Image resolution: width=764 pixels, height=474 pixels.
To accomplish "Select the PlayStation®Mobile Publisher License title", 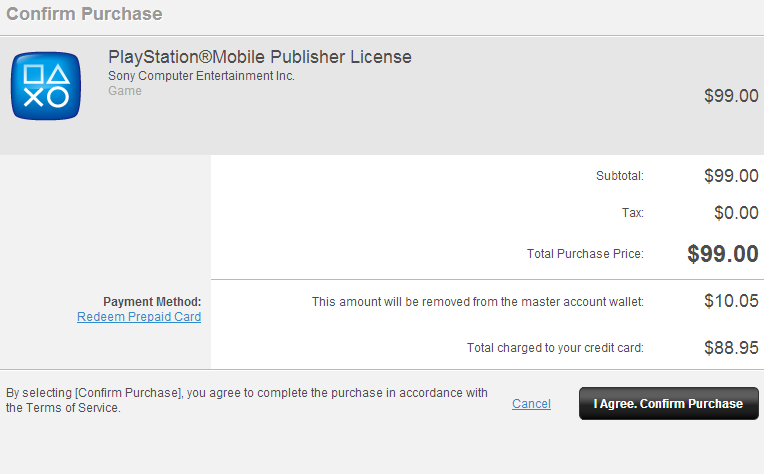I will click(x=260, y=57).
